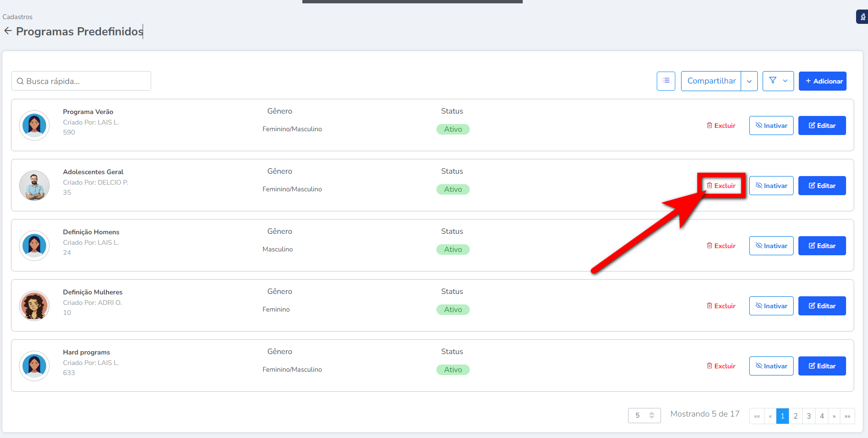Image resolution: width=868 pixels, height=438 pixels.
Task: Open the Definição Mulheres creator avatar
Action: coord(34,306)
